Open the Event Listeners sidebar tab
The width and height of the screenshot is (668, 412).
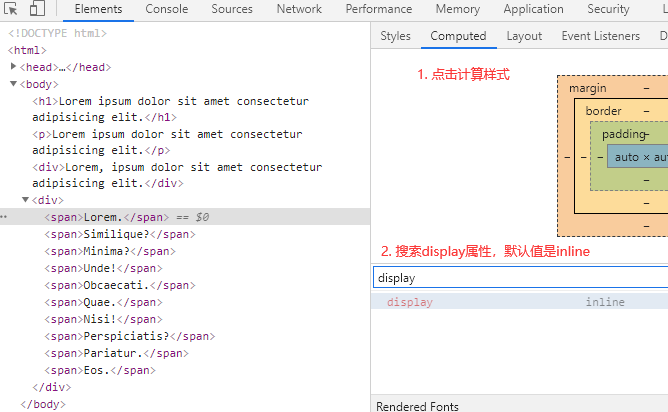point(600,36)
